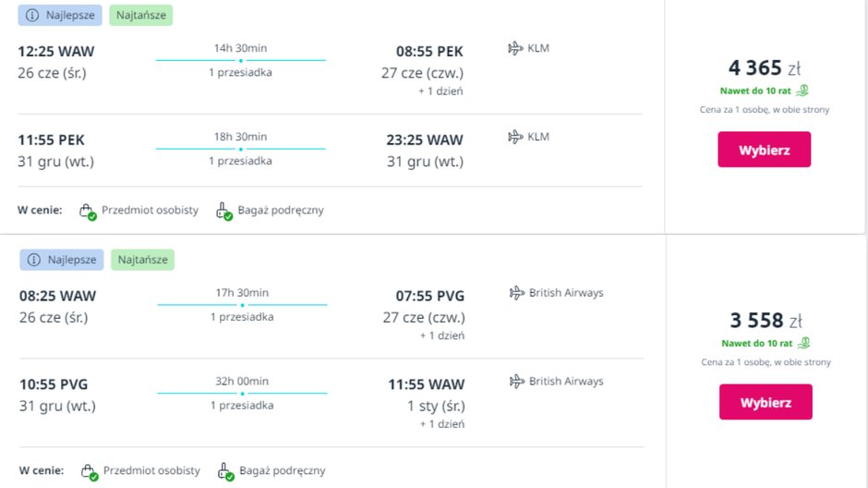Screen dimensions: 868x488
Task: Click the personal item bag icon in the second offer
Action: (90, 471)
